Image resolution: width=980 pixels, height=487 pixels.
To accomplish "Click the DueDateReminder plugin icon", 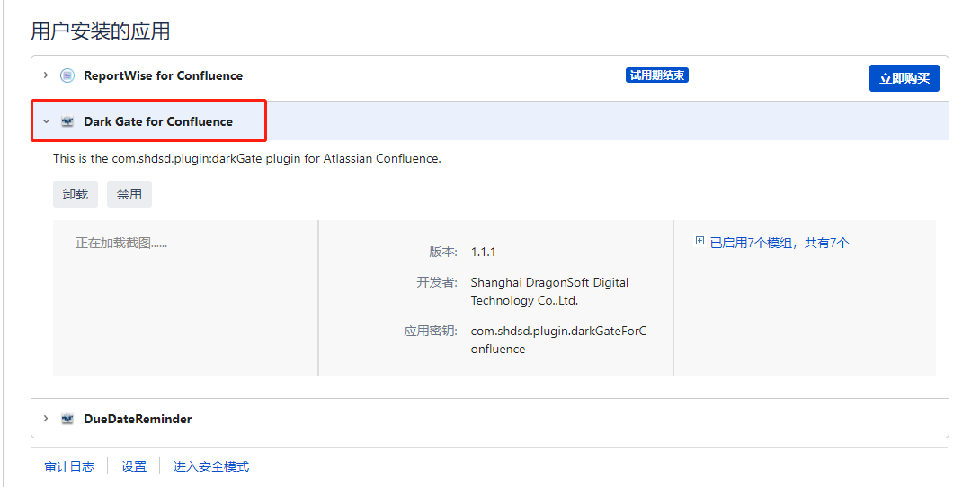I will (x=67, y=419).
